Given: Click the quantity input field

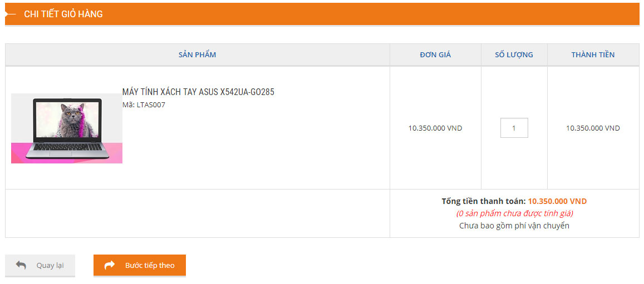Looking at the screenshot, I should coord(514,128).
